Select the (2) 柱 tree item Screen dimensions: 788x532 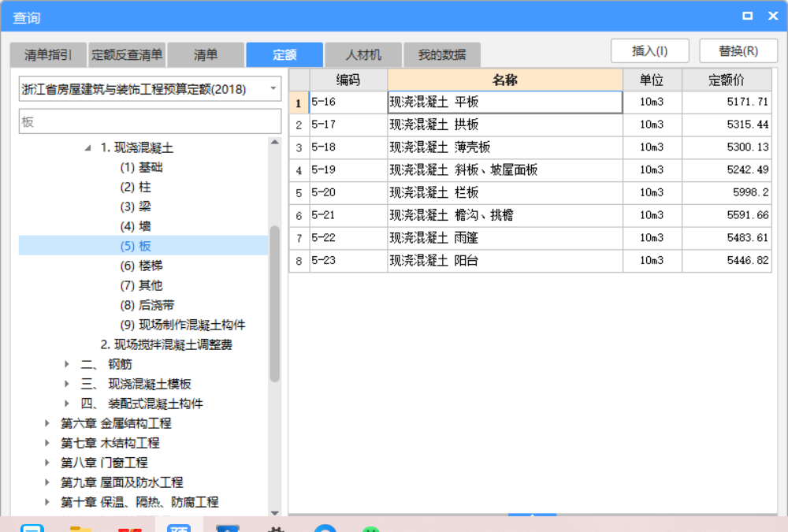[x=136, y=187]
